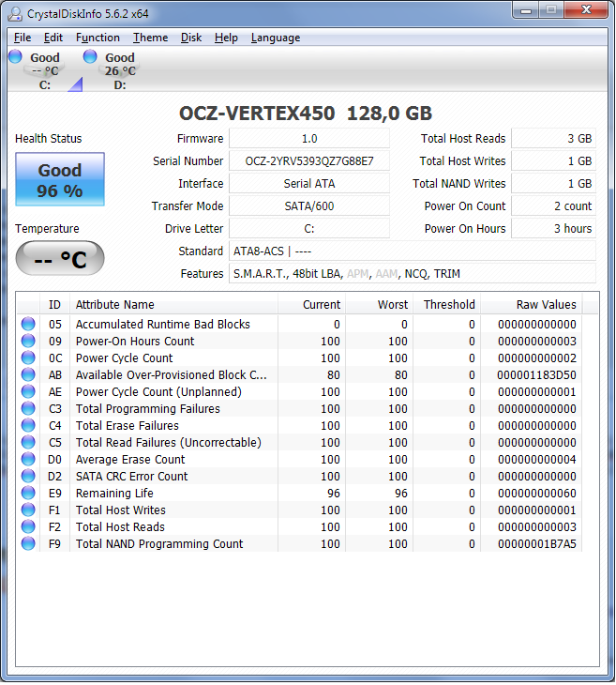This screenshot has width=616, height=685.
Task: Click the -- °C temperature button
Action: (x=60, y=259)
